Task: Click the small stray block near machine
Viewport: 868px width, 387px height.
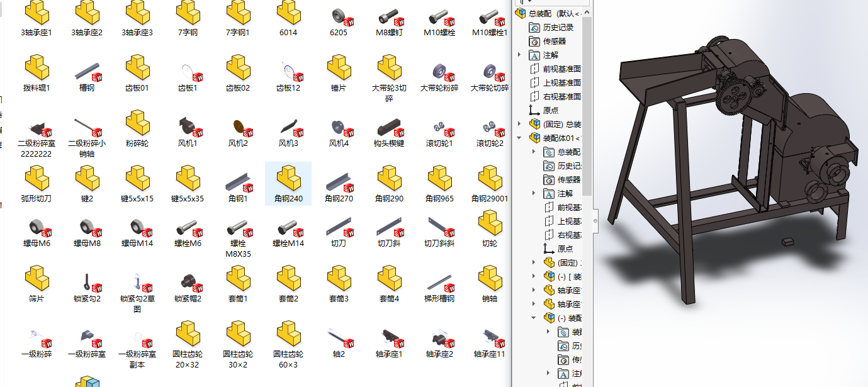Action: pos(787,240)
